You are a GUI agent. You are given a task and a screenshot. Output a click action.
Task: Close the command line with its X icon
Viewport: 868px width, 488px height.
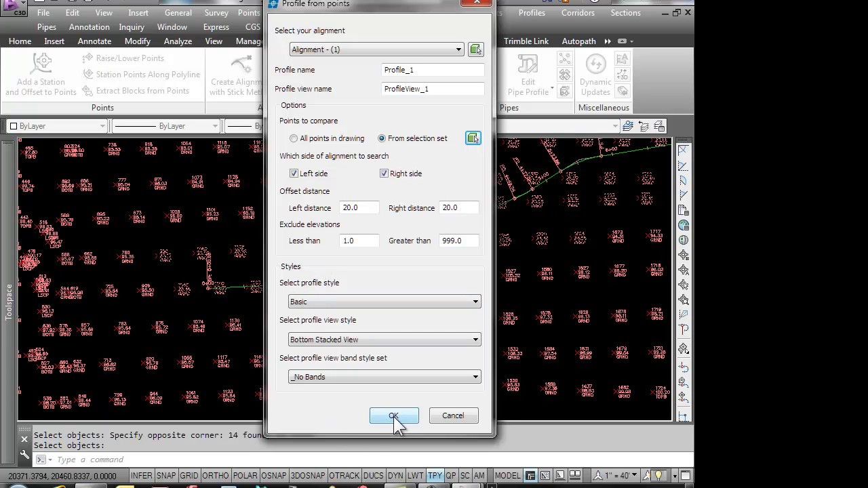click(24, 439)
